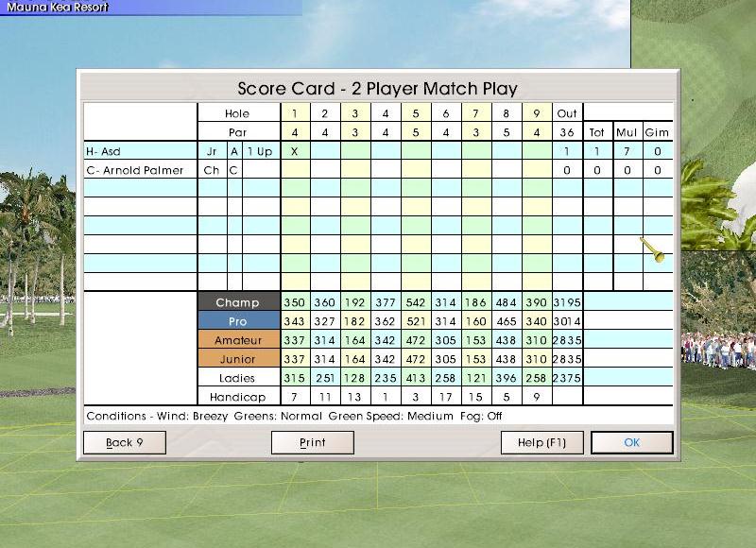This screenshot has height=548, width=756.
Task: Click the Out column header
Action: 567,113
